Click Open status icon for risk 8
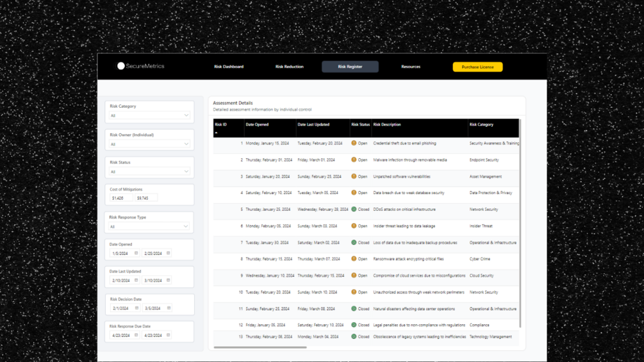This screenshot has width=644, height=362. tap(354, 259)
